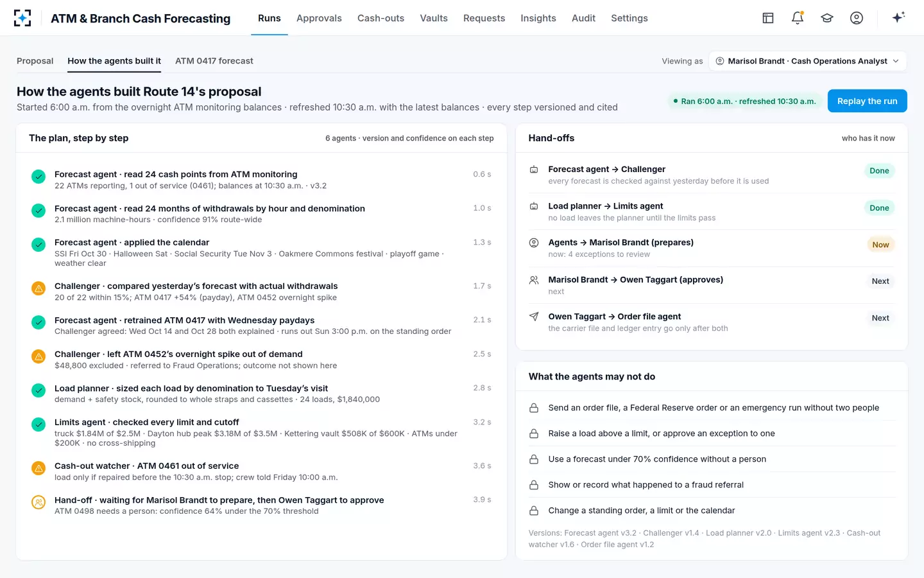The width and height of the screenshot is (924, 578).
Task: Open the graduation cap learning icon
Action: click(827, 18)
